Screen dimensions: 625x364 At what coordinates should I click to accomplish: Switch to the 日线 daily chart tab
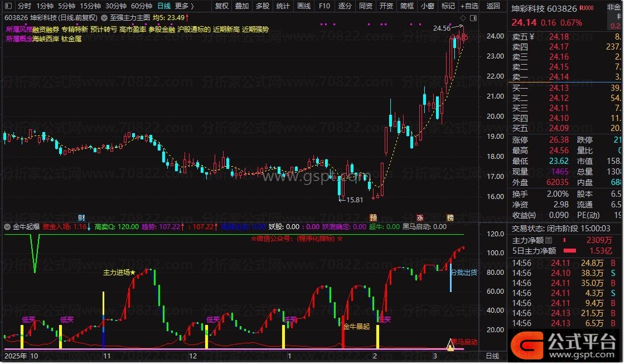coord(164,6)
